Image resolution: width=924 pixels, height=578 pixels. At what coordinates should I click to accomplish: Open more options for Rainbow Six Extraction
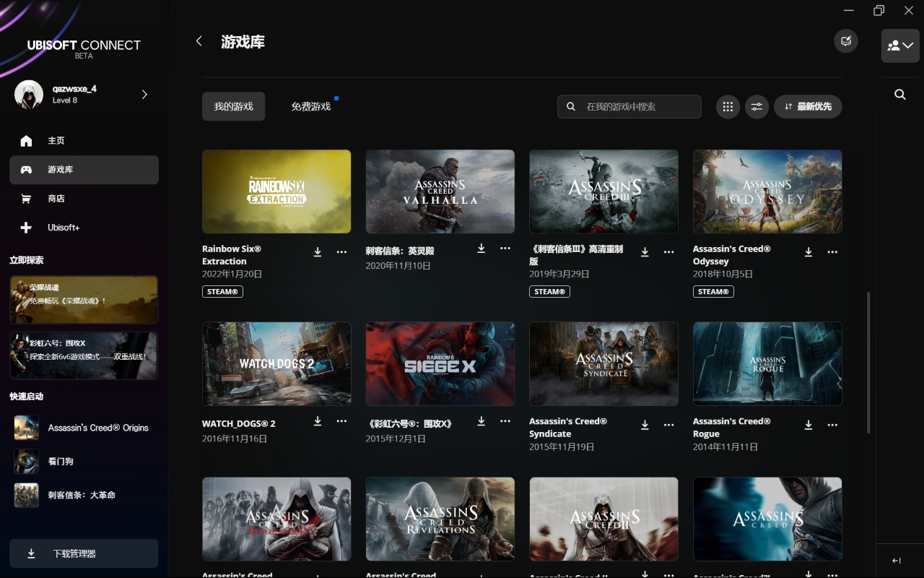click(x=341, y=252)
